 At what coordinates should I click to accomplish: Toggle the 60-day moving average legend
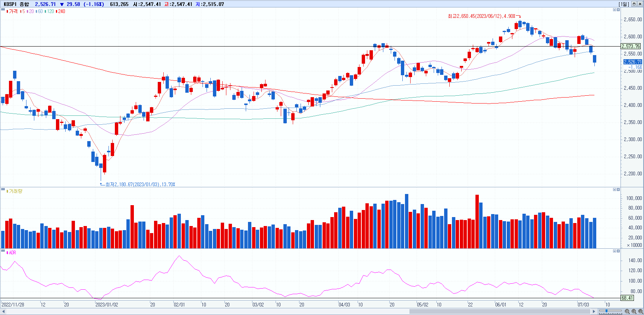pos(39,12)
